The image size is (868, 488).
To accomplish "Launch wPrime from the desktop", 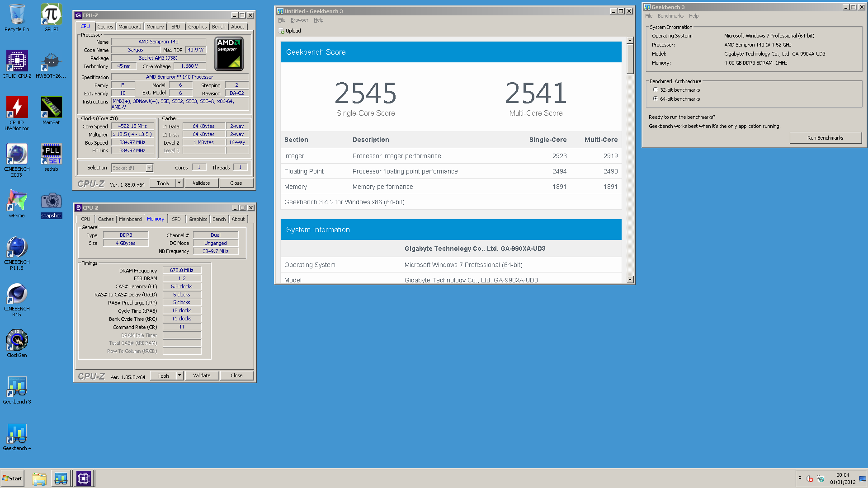I will (17, 204).
